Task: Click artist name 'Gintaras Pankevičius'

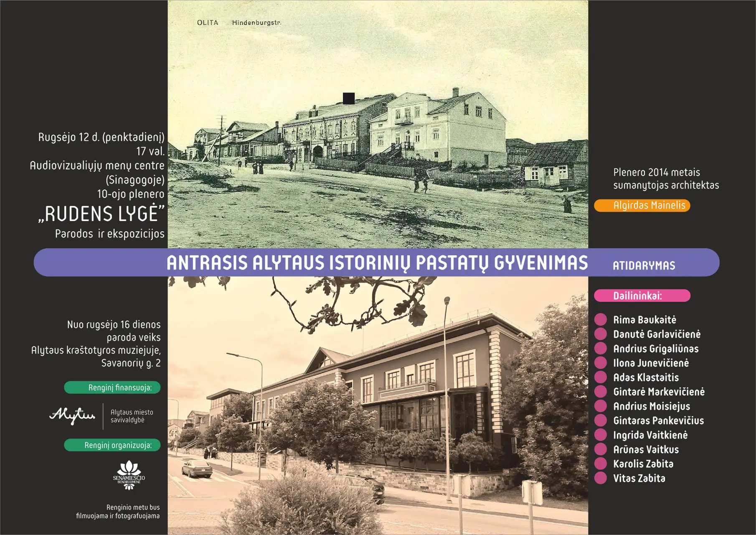Action: pyautogui.click(x=658, y=420)
